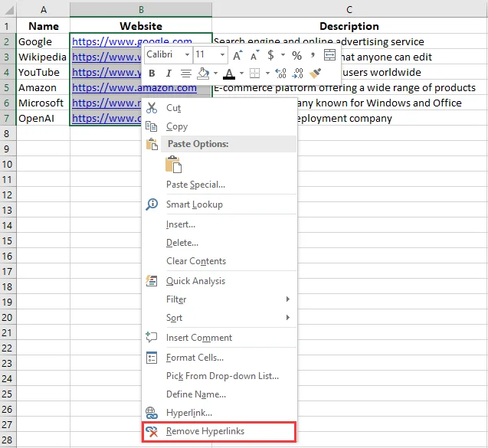
Task: Select row 10 header
Action: click(x=8, y=164)
